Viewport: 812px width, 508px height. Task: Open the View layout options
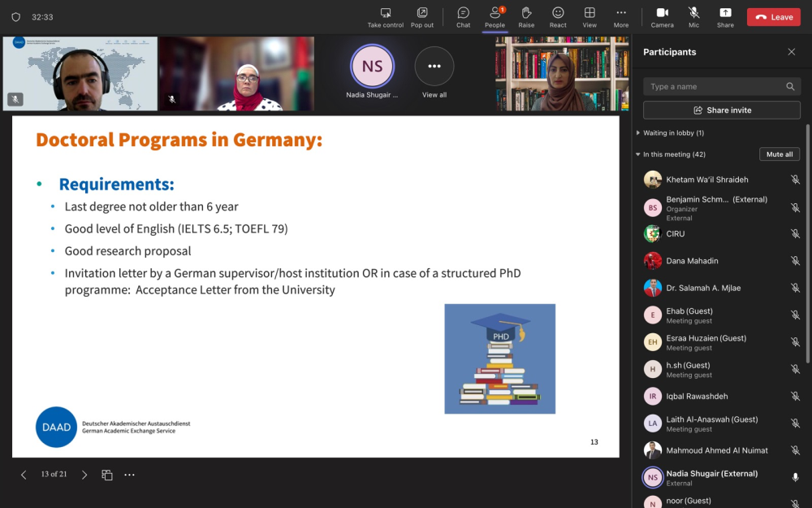[x=590, y=16]
